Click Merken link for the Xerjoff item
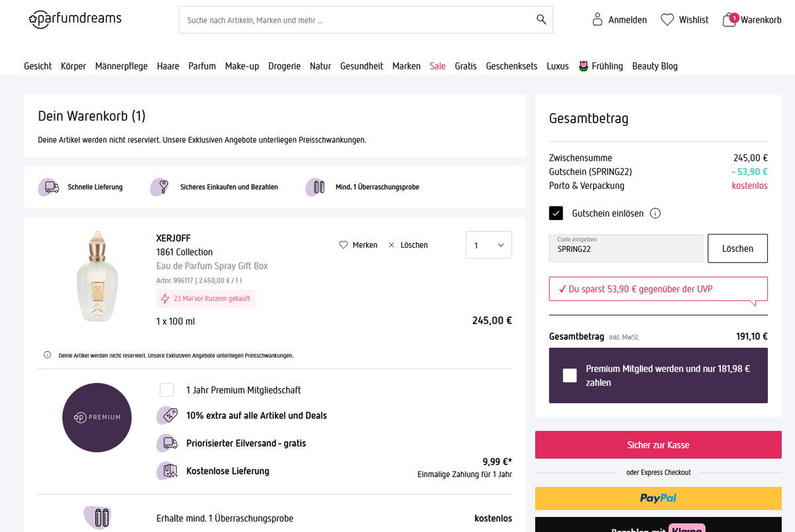The height and width of the screenshot is (532, 795). 365,245
